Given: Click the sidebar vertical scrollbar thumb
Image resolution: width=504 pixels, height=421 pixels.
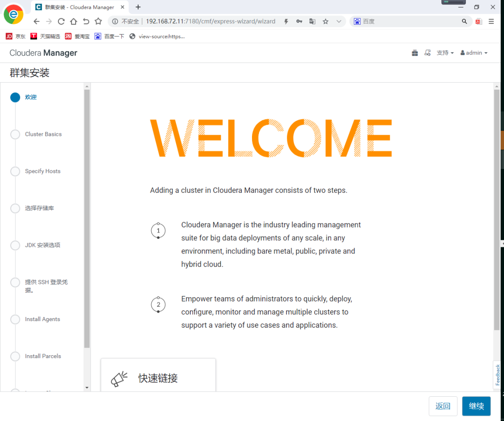Looking at the screenshot, I should (x=87, y=218).
